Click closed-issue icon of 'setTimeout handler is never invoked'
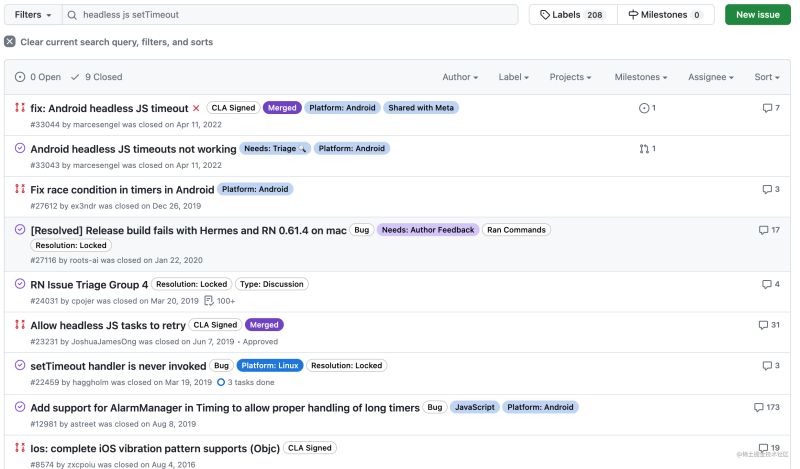The image size is (800, 469). 20,365
